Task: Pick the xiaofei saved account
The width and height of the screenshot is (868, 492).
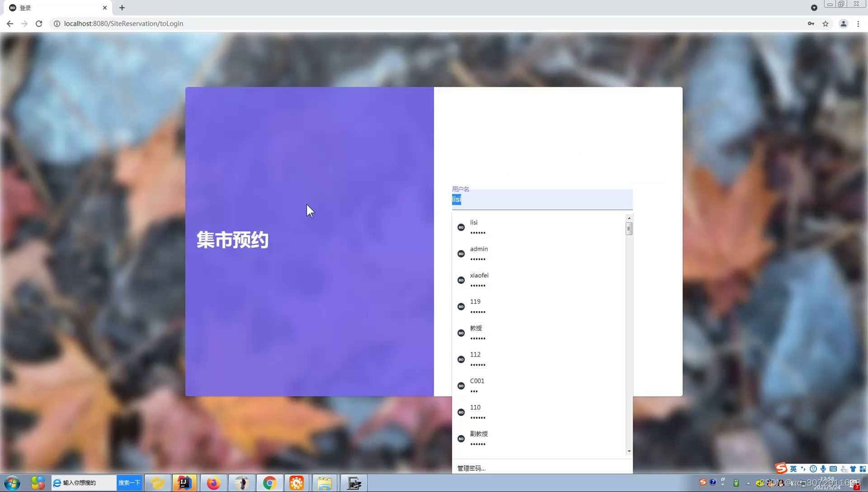Action: click(x=538, y=280)
